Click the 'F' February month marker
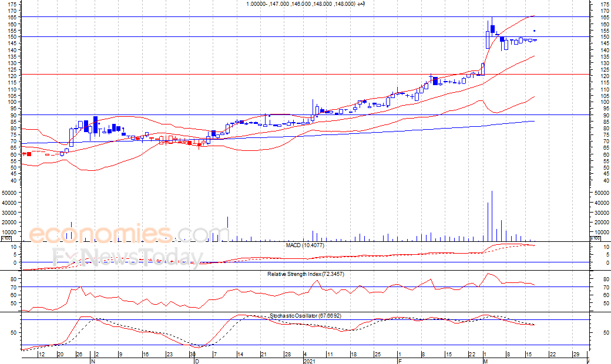 point(399,361)
